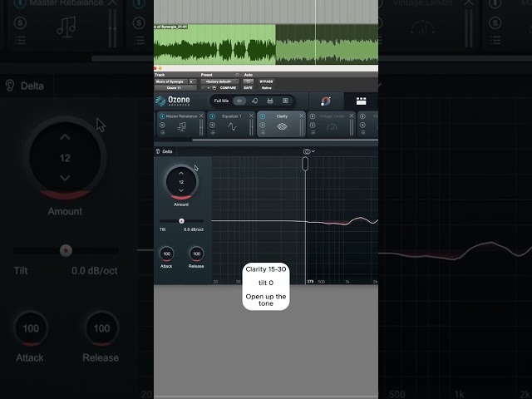
Task: Select the Master Rebalance module tab
Action: pyautogui.click(x=181, y=124)
